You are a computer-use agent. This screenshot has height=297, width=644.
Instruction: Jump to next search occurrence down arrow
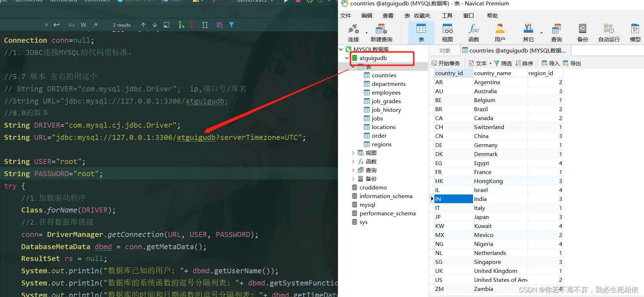155,25
